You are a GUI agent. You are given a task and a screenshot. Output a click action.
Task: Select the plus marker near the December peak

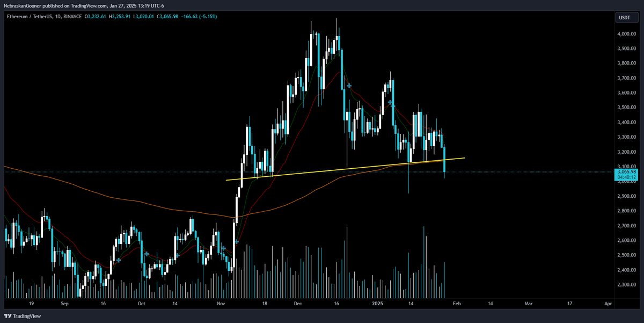click(x=349, y=86)
